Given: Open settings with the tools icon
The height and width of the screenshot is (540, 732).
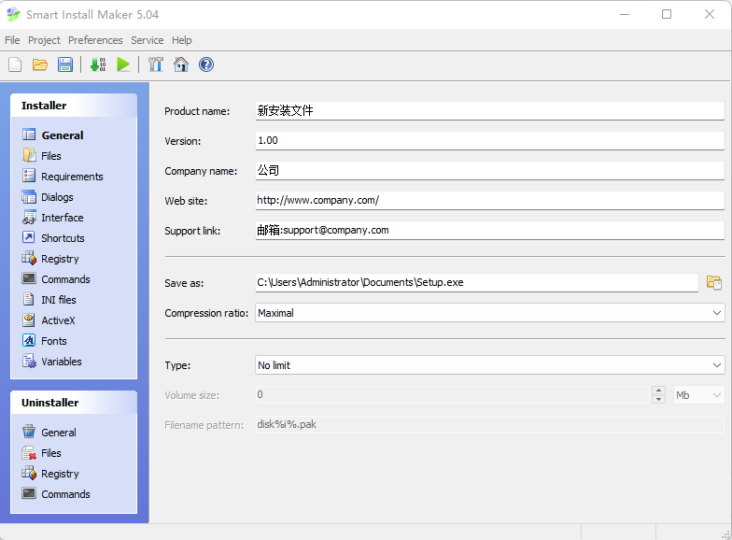Looking at the screenshot, I should (x=156, y=65).
